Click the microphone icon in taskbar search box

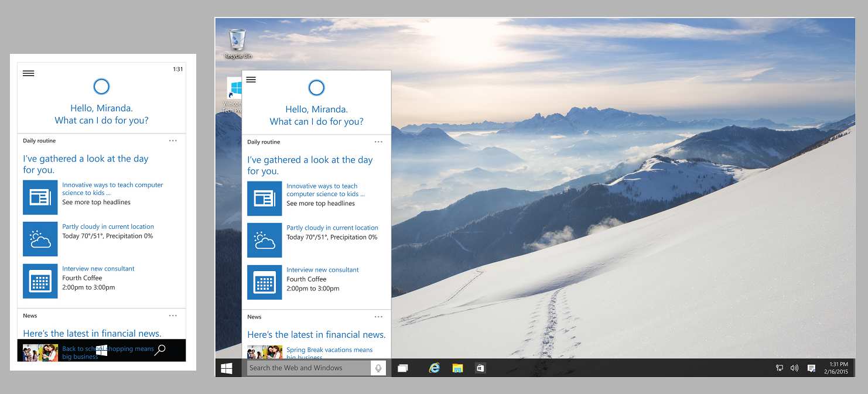tap(378, 368)
